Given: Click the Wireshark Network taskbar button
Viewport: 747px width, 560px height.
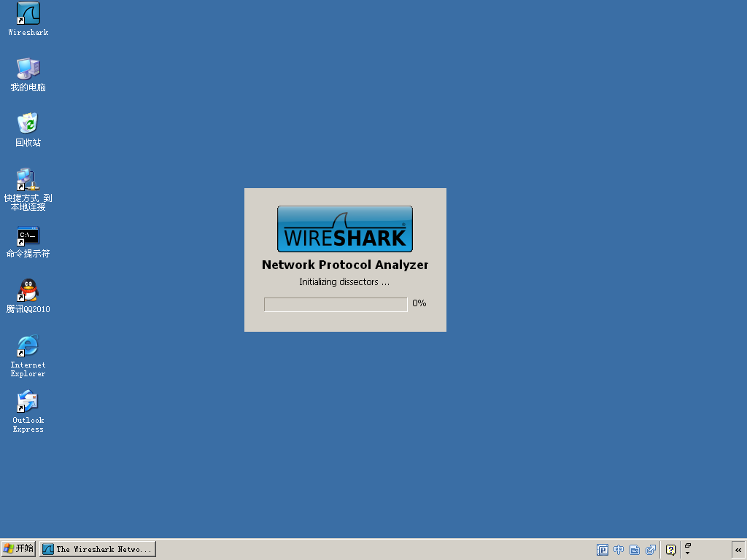Looking at the screenshot, I should click(98, 549).
